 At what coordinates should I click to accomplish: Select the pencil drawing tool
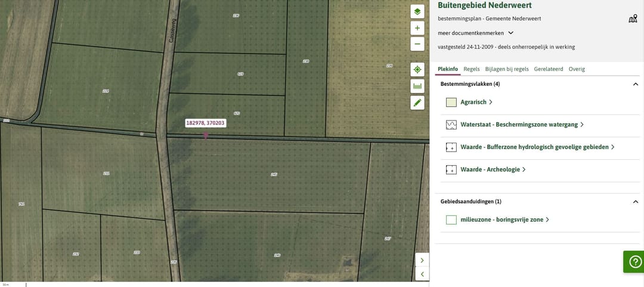click(x=417, y=103)
